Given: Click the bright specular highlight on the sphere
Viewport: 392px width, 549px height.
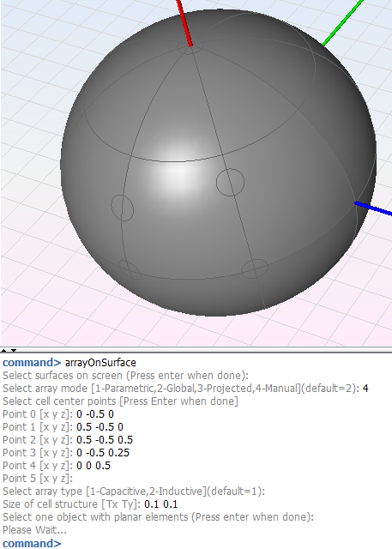Looking at the screenshot, I should (x=182, y=164).
